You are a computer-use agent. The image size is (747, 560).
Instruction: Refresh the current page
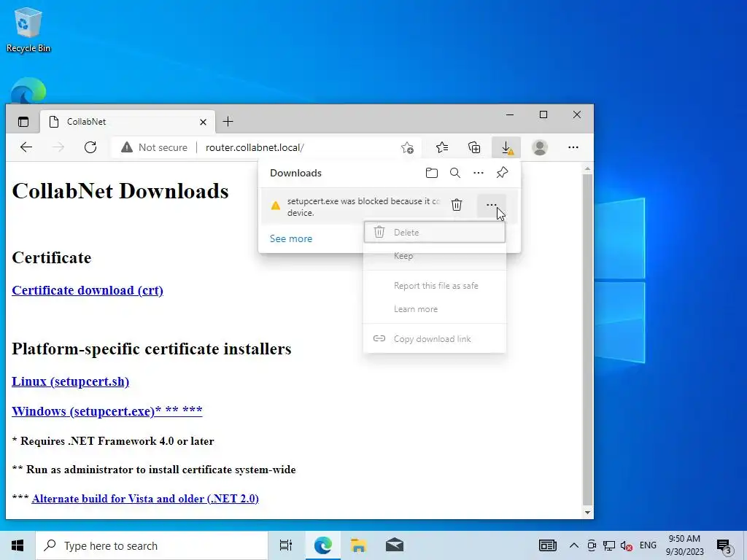click(x=90, y=147)
